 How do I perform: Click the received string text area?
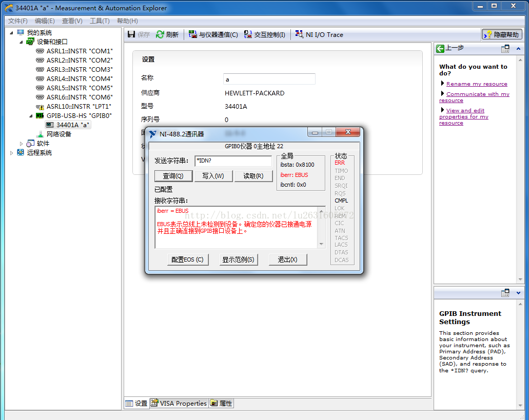pyautogui.click(x=236, y=228)
